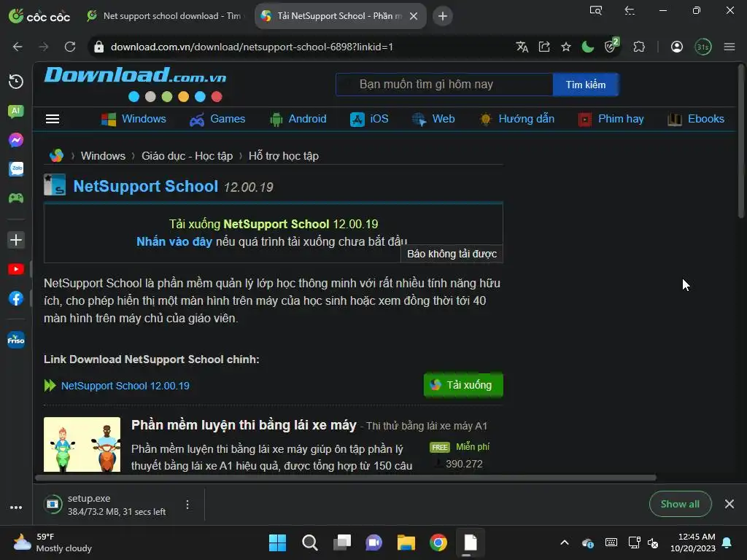The width and height of the screenshot is (747, 560).
Task: Open the games controller sidebar icon
Action: 16,198
